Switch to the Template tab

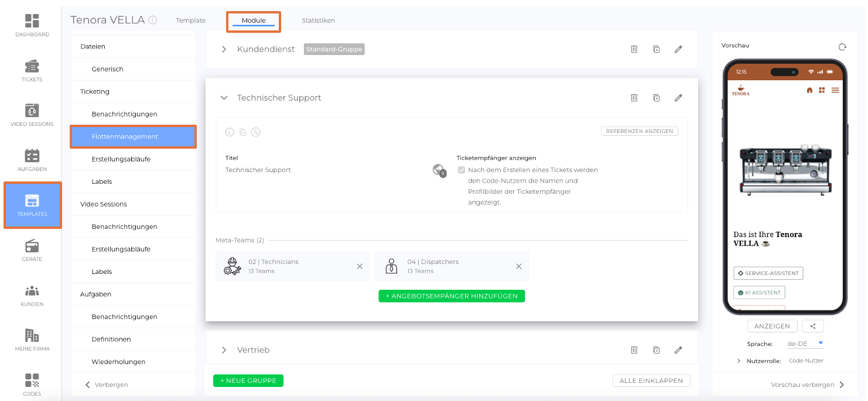[x=190, y=20]
